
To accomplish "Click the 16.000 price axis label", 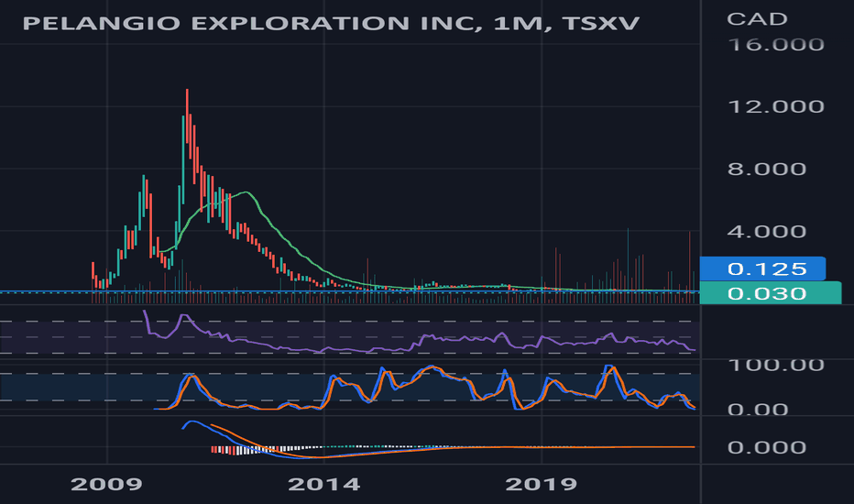I will pyautogui.click(x=775, y=44).
